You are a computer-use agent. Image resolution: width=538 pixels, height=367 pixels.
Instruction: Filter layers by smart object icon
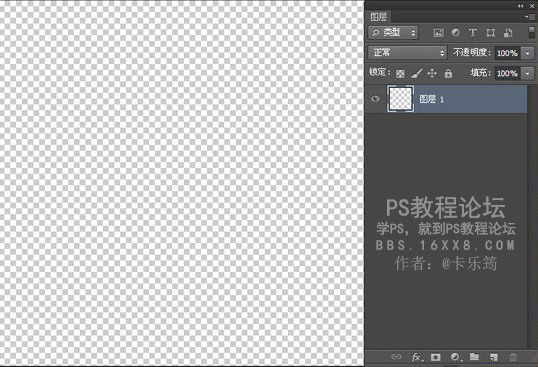click(508, 33)
